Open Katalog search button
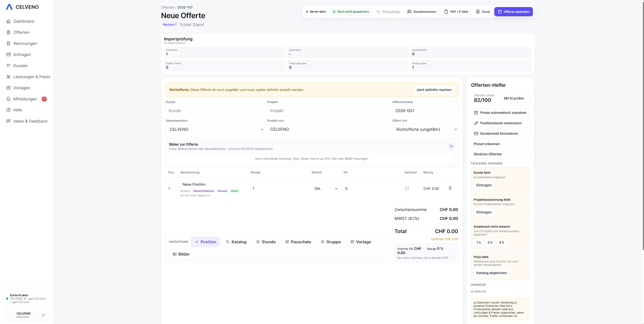 236,242
